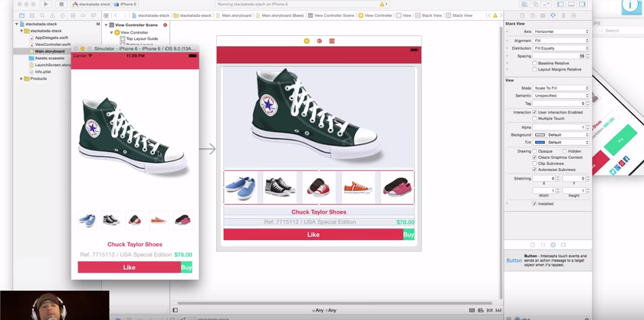Click the Run (play) button in Xcode toolbar

point(46,4)
